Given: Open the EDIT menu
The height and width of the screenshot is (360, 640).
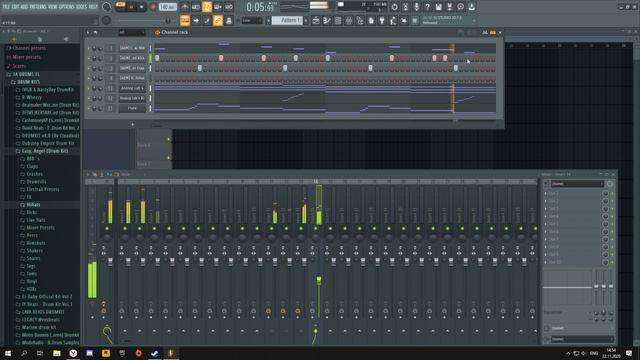Looking at the screenshot, I should coord(16,7).
